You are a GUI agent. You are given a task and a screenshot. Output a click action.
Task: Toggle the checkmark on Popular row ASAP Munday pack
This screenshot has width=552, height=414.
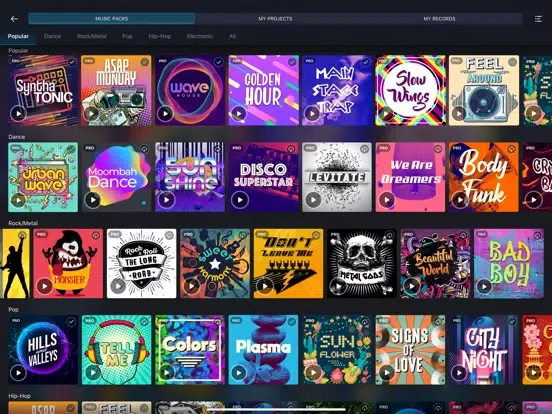pos(145,62)
